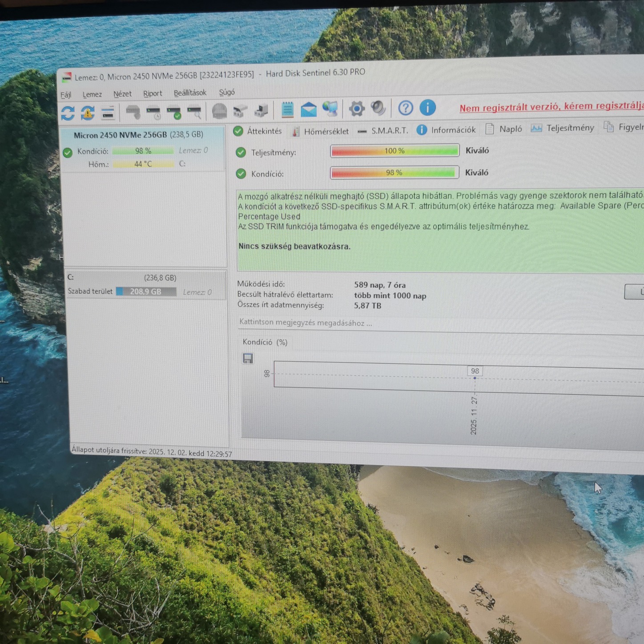Click the question mark help icon

coord(406,108)
